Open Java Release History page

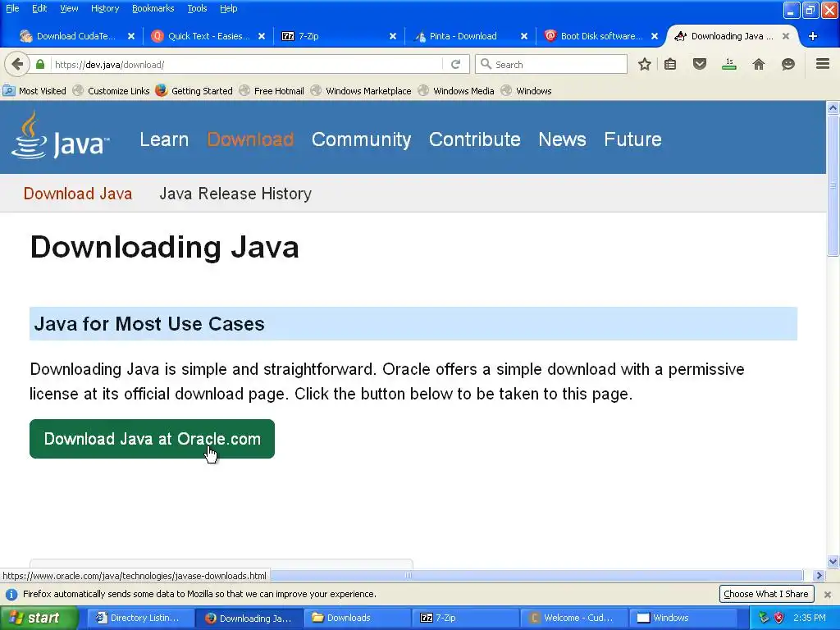(235, 194)
